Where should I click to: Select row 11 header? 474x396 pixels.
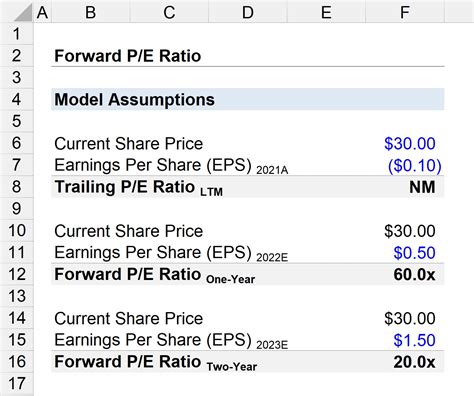tap(17, 252)
